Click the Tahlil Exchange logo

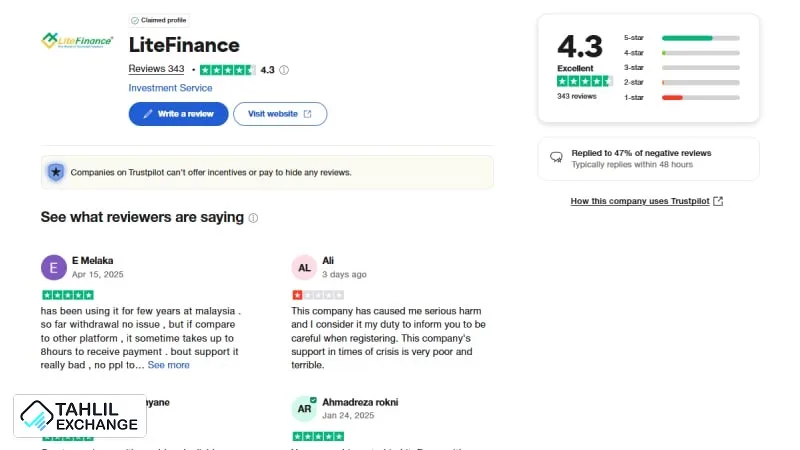[80, 416]
